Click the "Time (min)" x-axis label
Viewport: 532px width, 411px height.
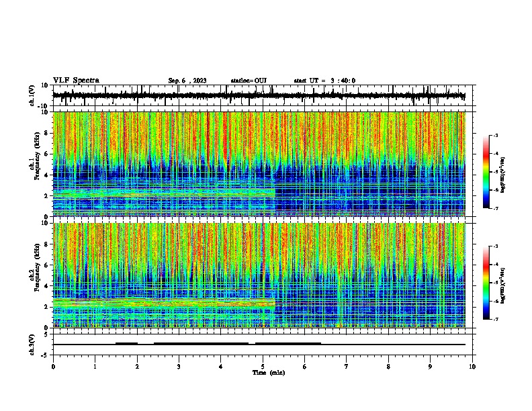coord(269,373)
